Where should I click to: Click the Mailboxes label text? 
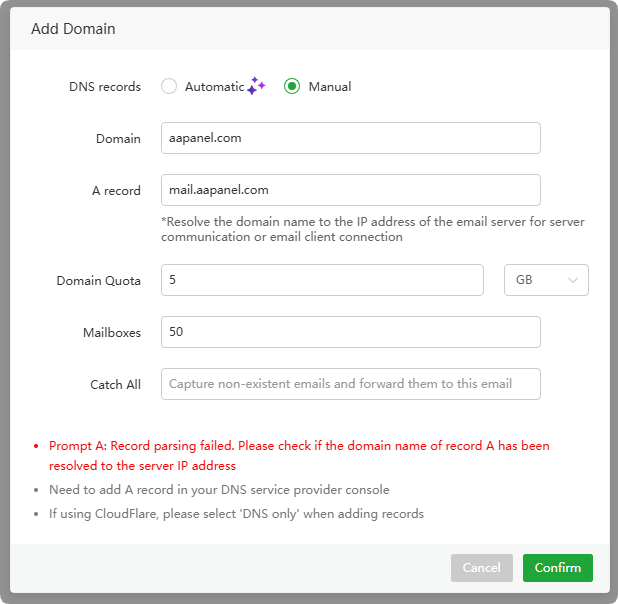[x=111, y=332]
